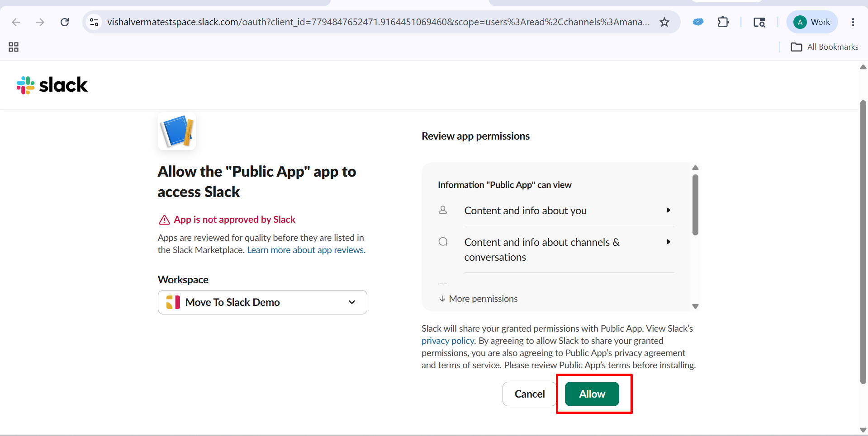The width and height of the screenshot is (868, 436).
Task: Click the Move To Slack Demo workspace icon
Action: 173,302
